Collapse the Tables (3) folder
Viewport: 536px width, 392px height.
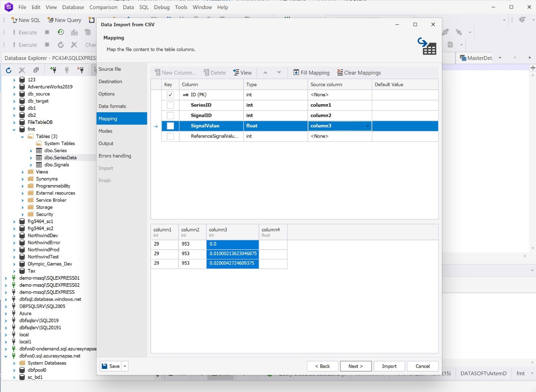pyautogui.click(x=22, y=137)
